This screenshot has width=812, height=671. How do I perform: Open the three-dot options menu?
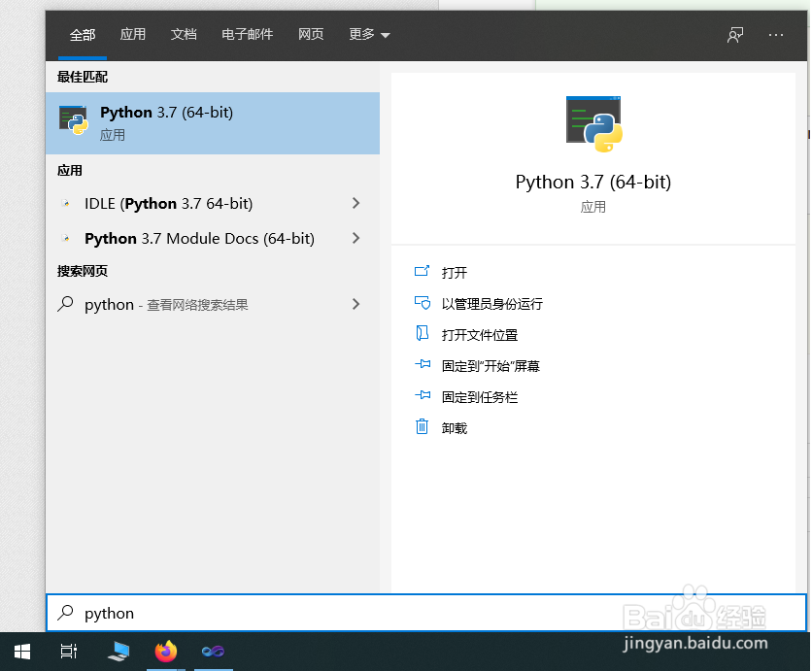click(776, 35)
